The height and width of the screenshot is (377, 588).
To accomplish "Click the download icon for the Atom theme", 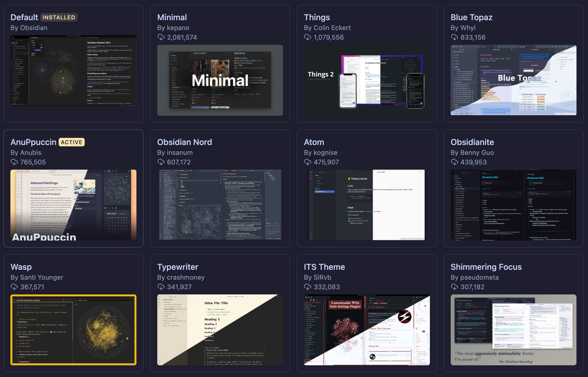I will coord(308,162).
